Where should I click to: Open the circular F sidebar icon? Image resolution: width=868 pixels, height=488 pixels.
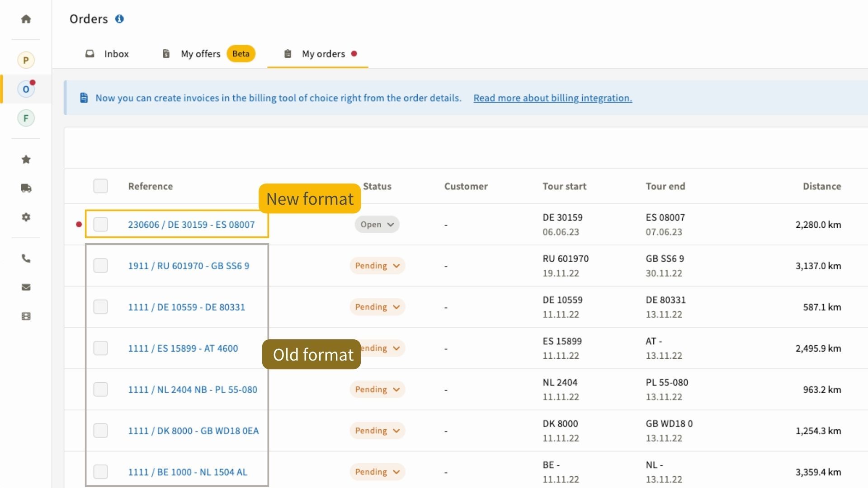click(x=26, y=118)
